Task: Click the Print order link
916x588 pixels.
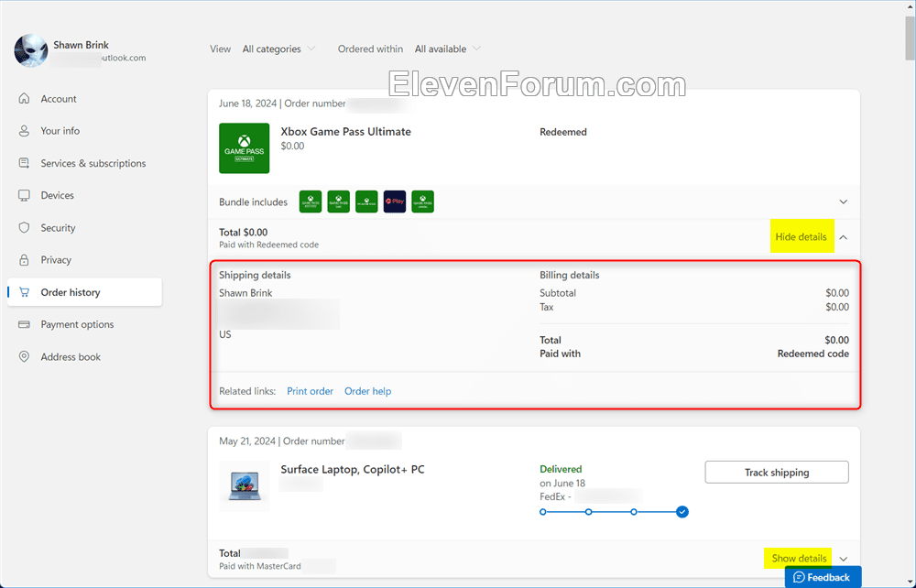Action: click(310, 391)
